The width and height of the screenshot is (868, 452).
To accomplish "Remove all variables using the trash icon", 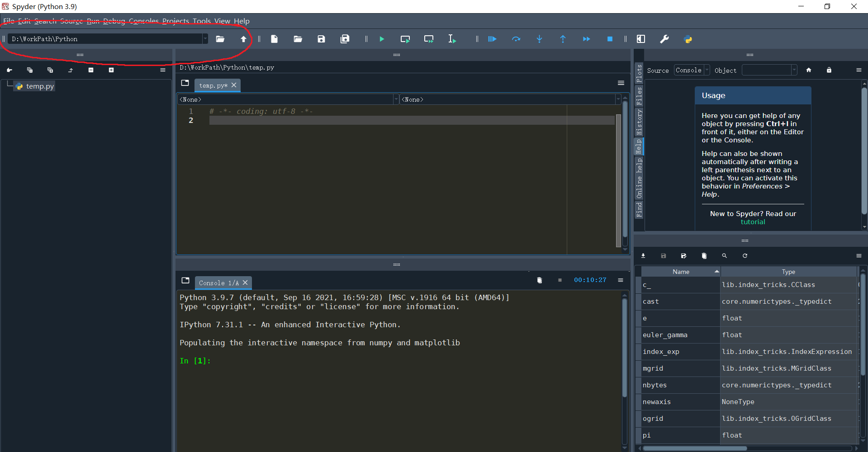I will click(704, 256).
